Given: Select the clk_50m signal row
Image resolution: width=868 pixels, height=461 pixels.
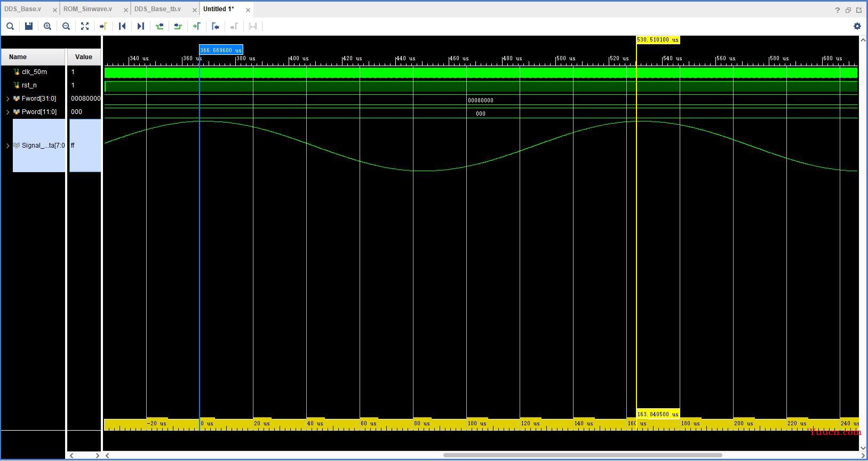Looking at the screenshot, I should click(34, 72).
